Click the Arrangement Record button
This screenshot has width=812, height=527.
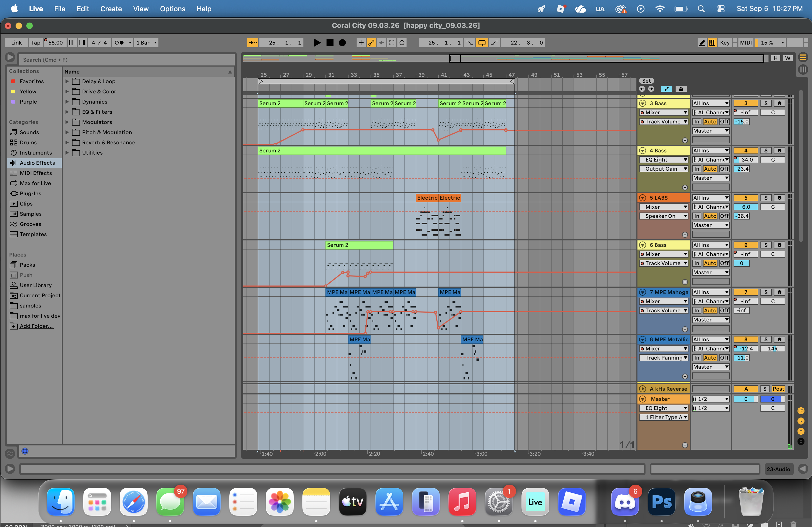point(342,43)
